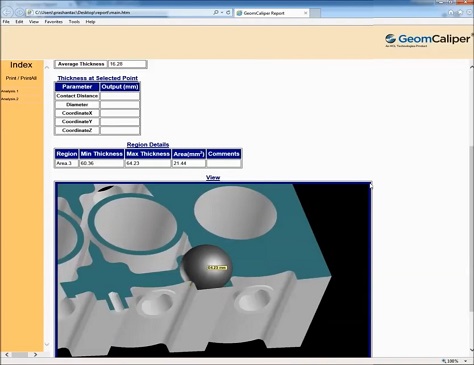
Task: Refresh the page with the reload icon
Action: pos(228,12)
